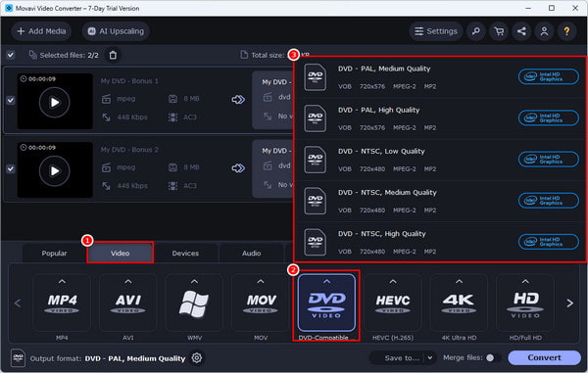
Task: Show next formats with right arrow
Action: coord(570,303)
